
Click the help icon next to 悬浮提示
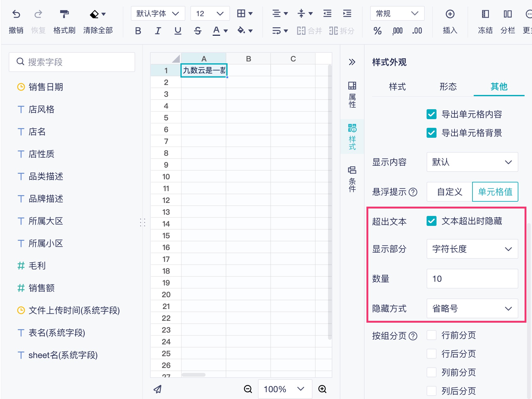click(413, 192)
